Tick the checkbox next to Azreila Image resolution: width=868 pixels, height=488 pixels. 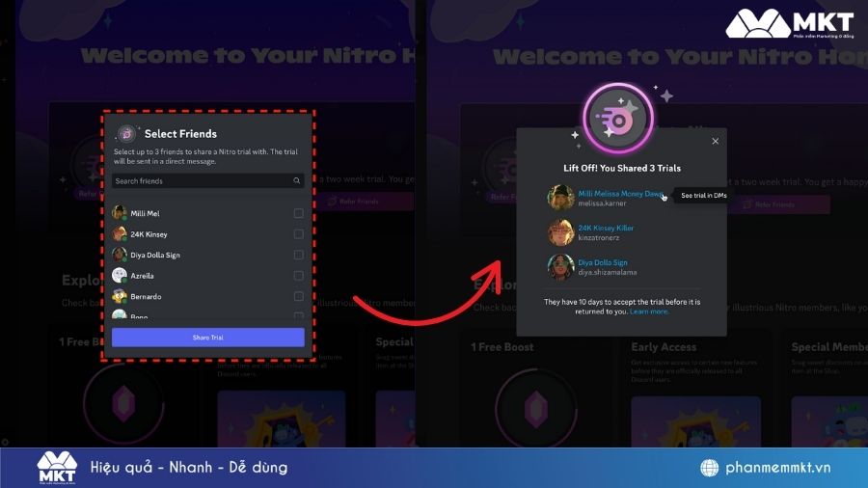pyautogui.click(x=298, y=276)
